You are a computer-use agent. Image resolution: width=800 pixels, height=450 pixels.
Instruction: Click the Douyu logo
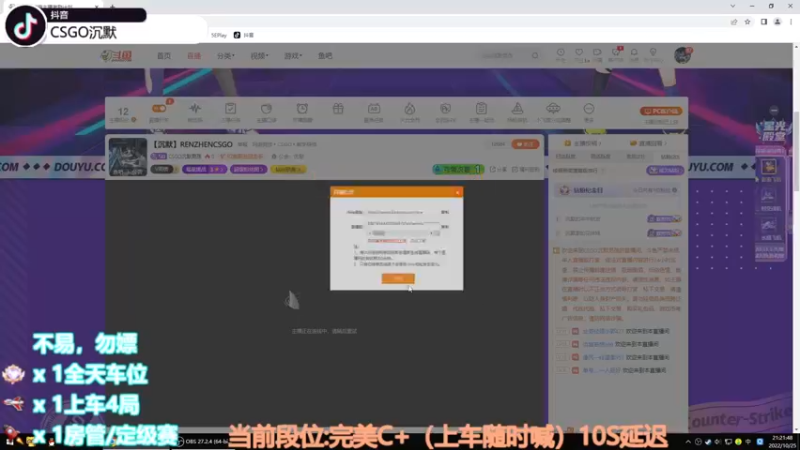point(117,56)
